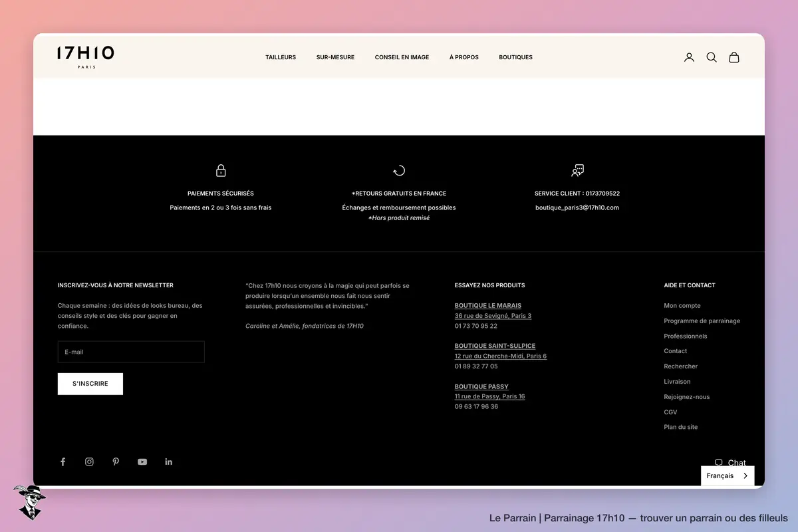Click the Essayez nos produits heading
The width and height of the screenshot is (798, 532).
[x=489, y=285]
